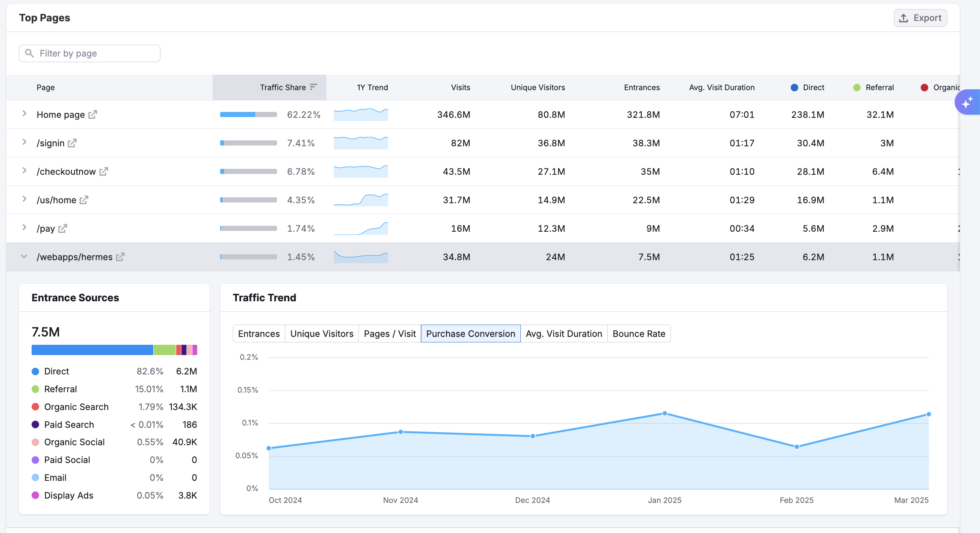Collapse the /webapps/hermes row

pos(24,257)
